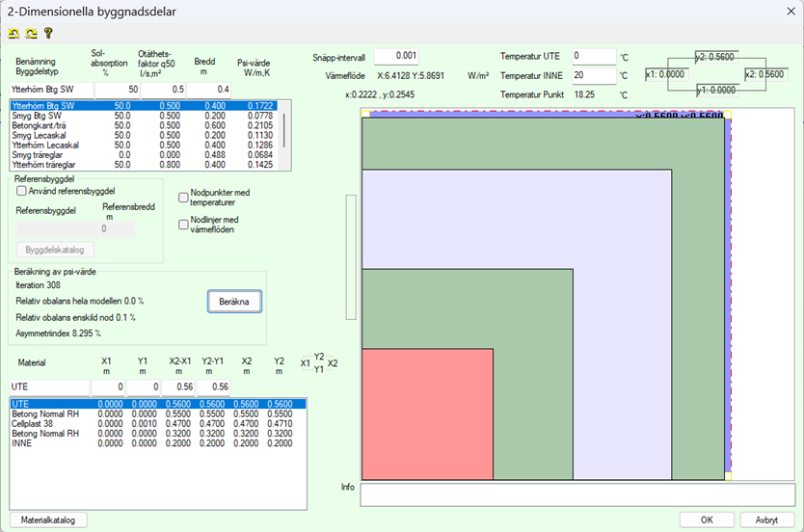Viewport: 804px width, 532px height.
Task: Click the Snäpp-intervall input field
Action: [x=397, y=57]
